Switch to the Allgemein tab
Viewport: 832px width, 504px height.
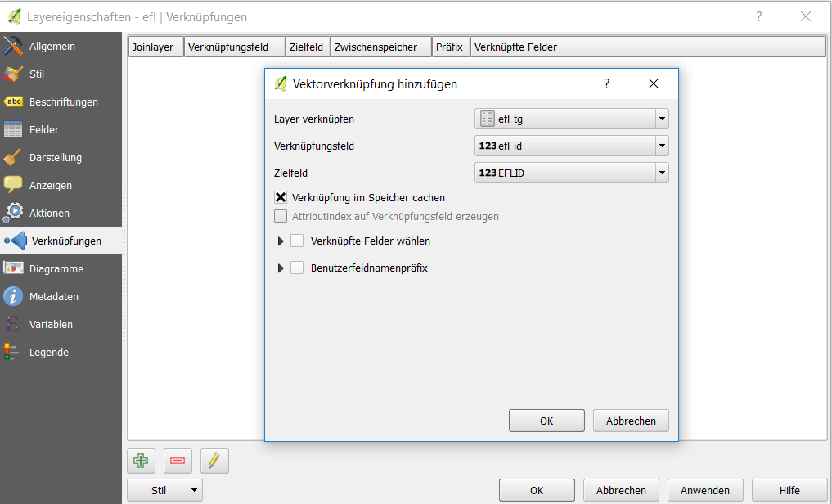tap(52, 47)
